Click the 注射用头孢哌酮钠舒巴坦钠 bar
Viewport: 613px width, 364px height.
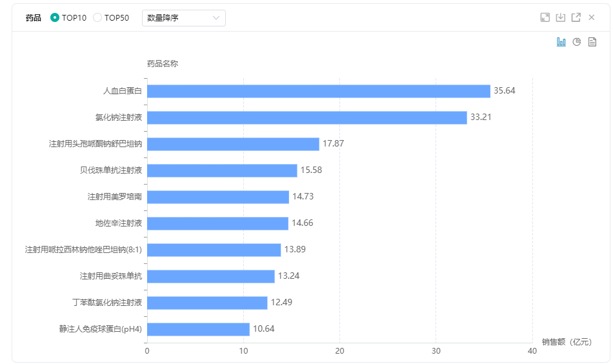click(233, 144)
